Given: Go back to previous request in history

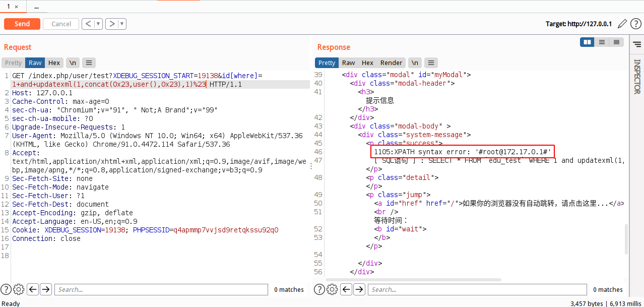Looking at the screenshot, I should [x=88, y=24].
